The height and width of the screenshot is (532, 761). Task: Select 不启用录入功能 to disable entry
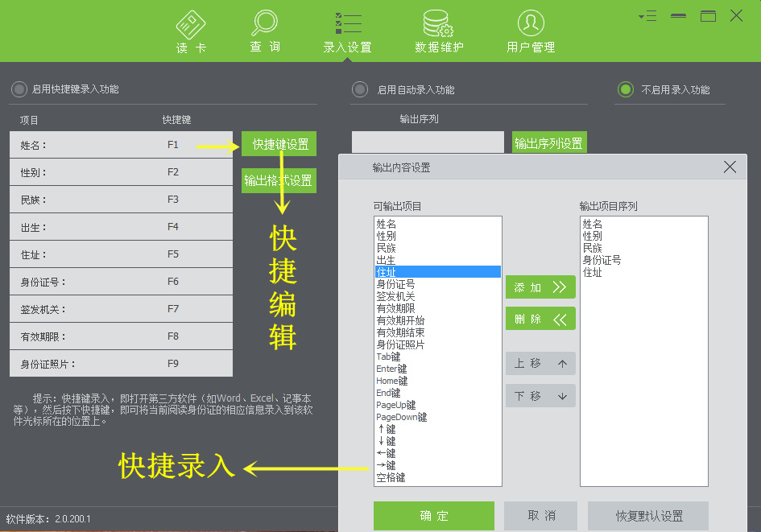click(x=626, y=90)
